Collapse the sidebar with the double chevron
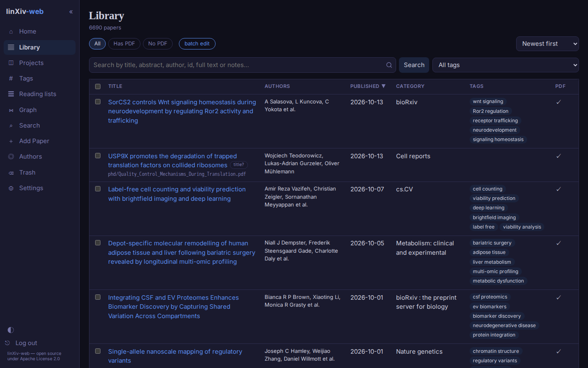This screenshot has width=588, height=368. click(71, 12)
